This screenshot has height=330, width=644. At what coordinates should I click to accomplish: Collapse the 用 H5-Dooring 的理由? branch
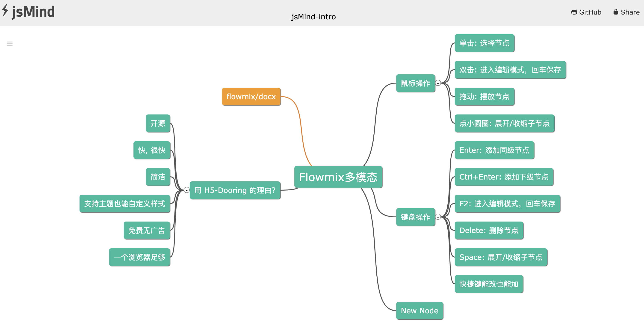click(x=186, y=190)
